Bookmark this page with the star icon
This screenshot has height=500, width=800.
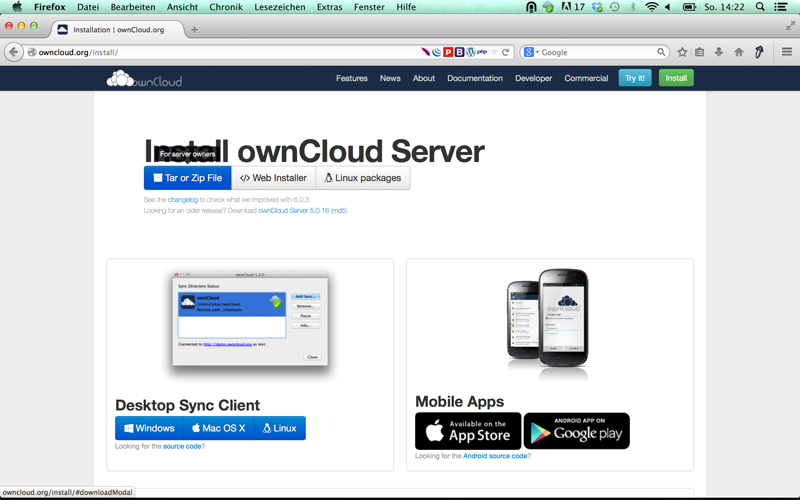(682, 52)
